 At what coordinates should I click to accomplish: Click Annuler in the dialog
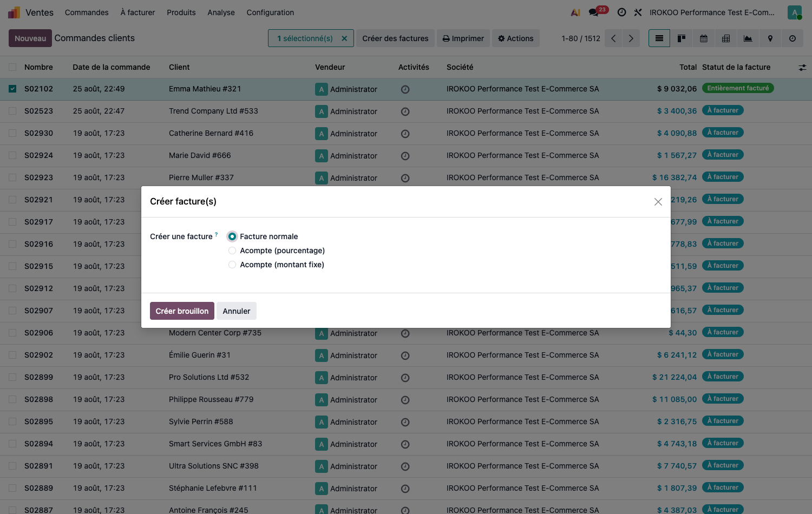pyautogui.click(x=237, y=311)
